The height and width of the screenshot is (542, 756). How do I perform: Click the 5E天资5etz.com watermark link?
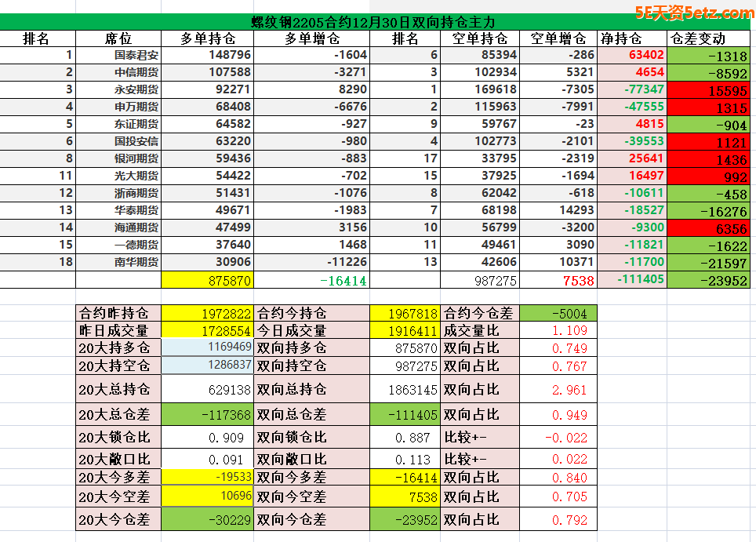point(694,13)
